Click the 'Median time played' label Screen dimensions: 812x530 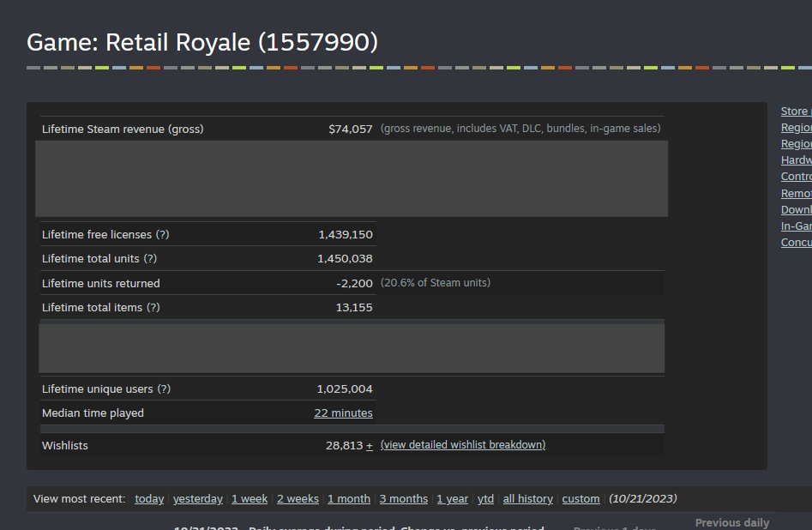(x=93, y=413)
